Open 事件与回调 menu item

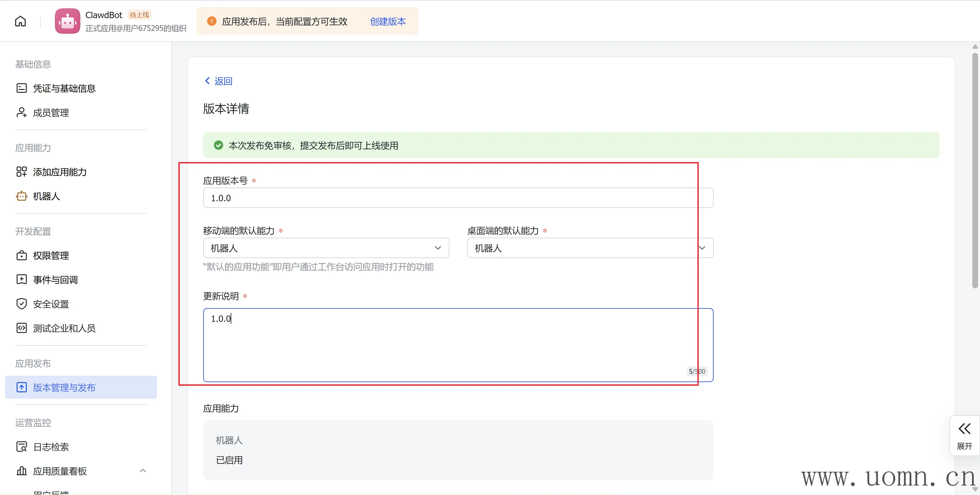[x=55, y=280]
